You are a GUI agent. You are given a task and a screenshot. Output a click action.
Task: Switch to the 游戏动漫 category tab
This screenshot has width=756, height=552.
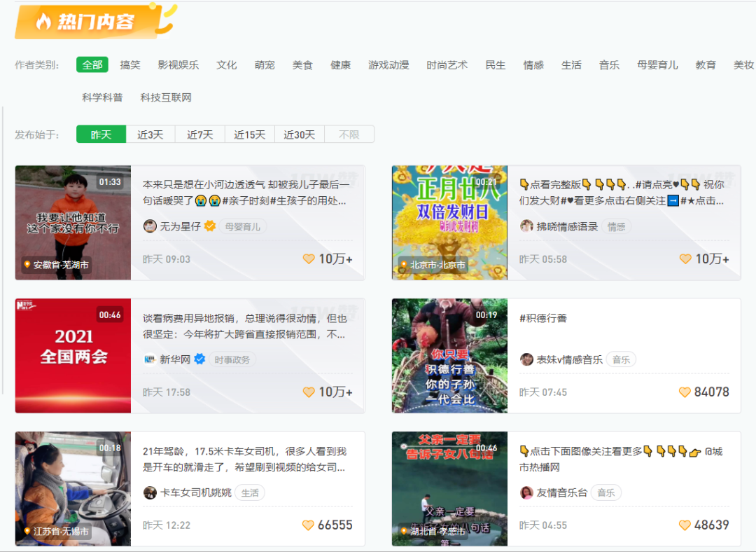coord(388,64)
